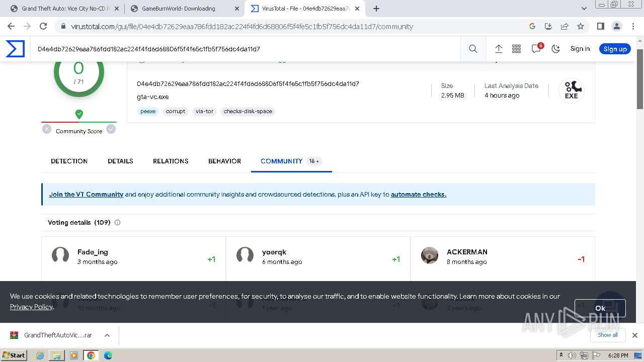Click positive community score check icon
This screenshot has width=644, height=362.
[111, 129]
